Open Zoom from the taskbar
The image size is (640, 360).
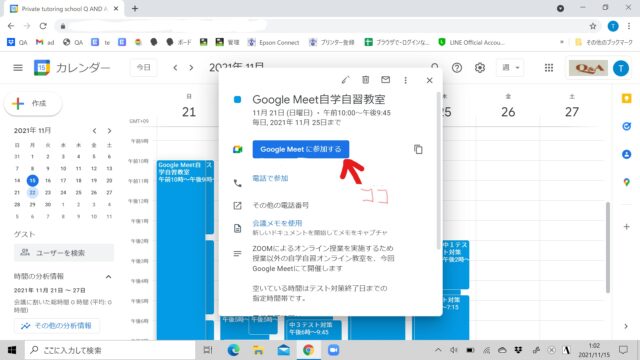pos(333,350)
